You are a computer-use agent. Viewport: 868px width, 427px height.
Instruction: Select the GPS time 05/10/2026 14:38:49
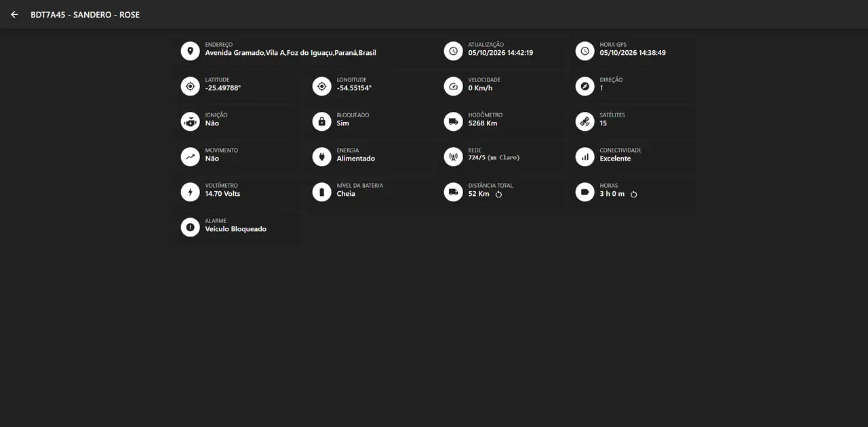point(633,53)
